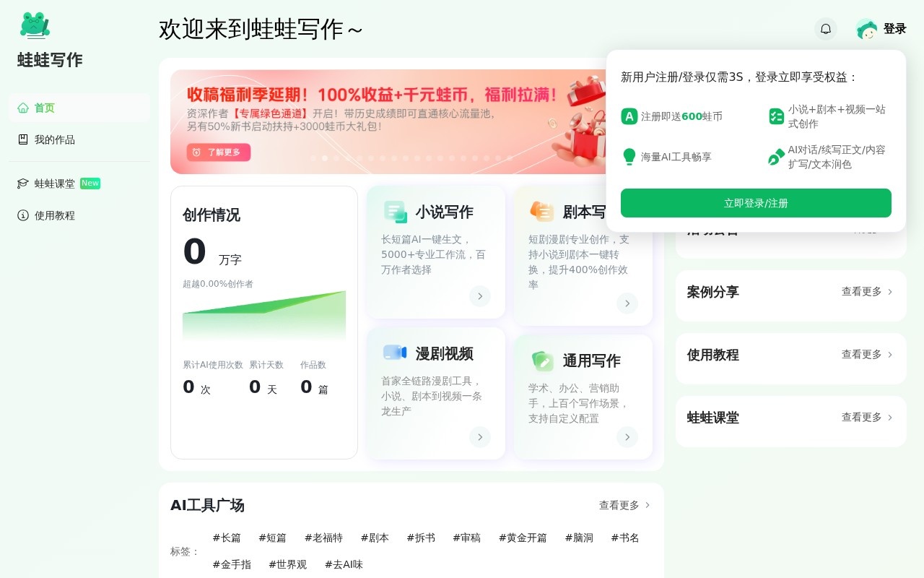Select the #拆书 tag
This screenshot has width=924, height=578.
tap(421, 538)
